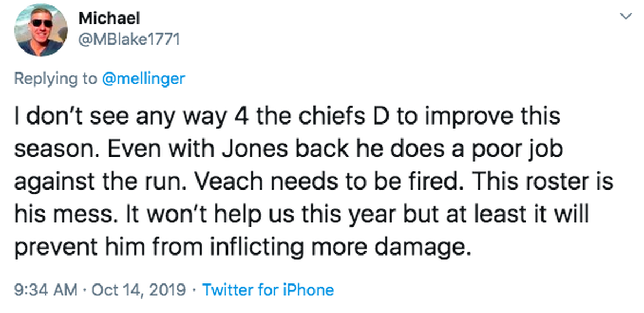This screenshot has width=644, height=313.
Task: Click the display name Michael
Action: point(109,18)
